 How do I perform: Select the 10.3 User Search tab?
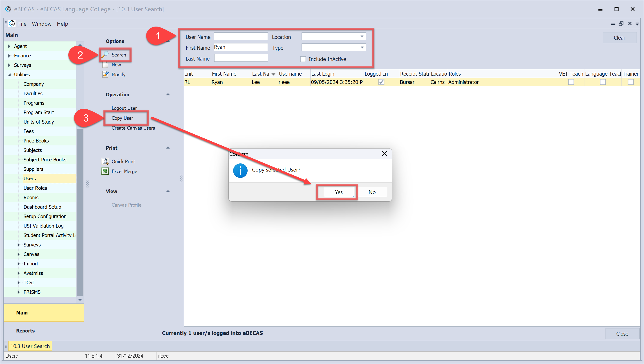tap(30, 346)
